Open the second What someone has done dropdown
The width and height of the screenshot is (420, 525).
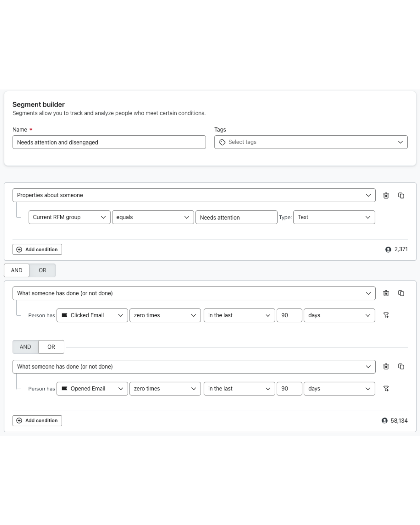click(194, 367)
